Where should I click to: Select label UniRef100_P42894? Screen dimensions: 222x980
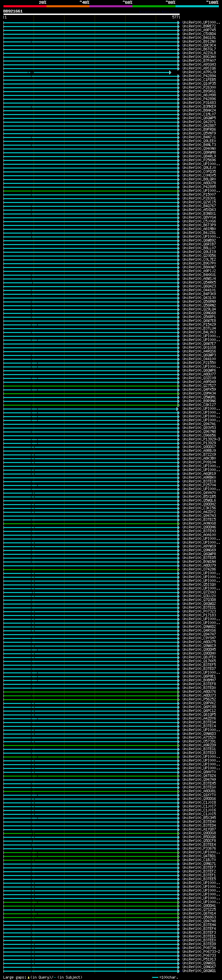[x=199, y=76]
